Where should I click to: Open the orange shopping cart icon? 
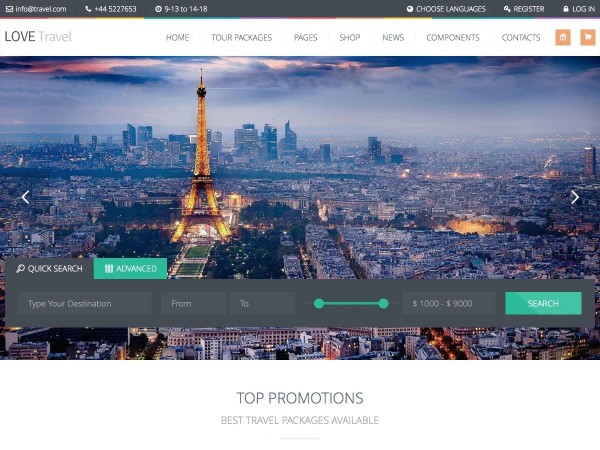pyautogui.click(x=588, y=38)
